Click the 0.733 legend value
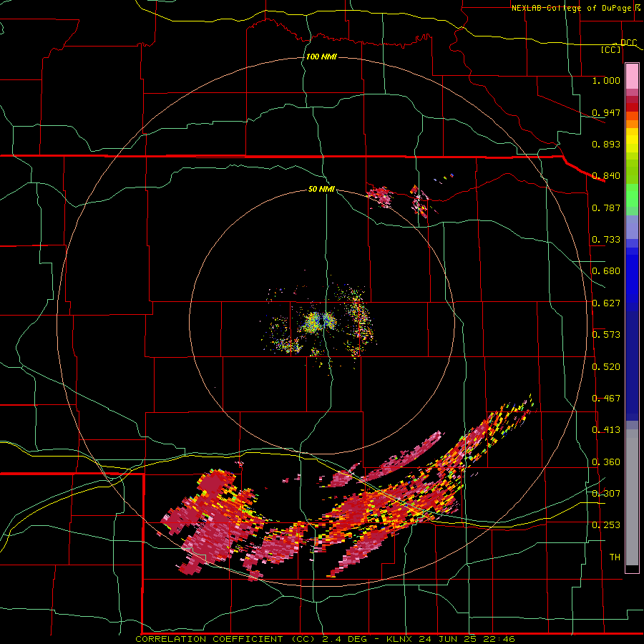This screenshot has height=644, width=644. click(x=606, y=240)
